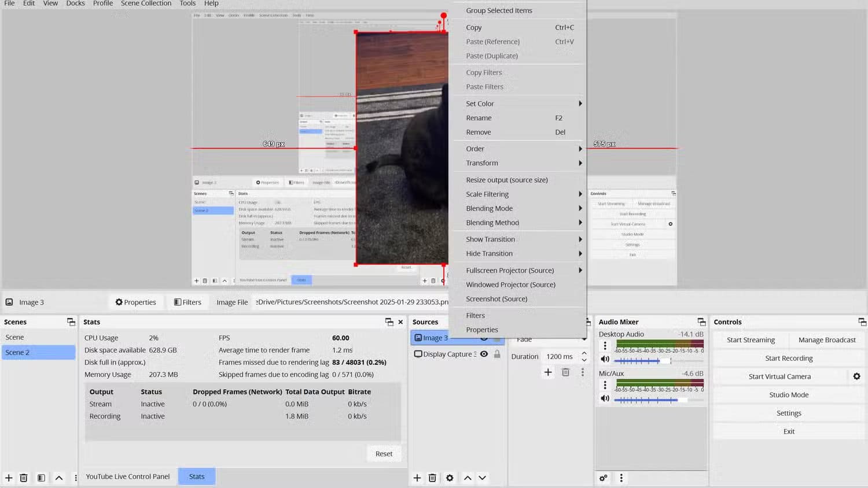Enable Studio Mode
This screenshot has width=868, height=488.
[789, 395]
